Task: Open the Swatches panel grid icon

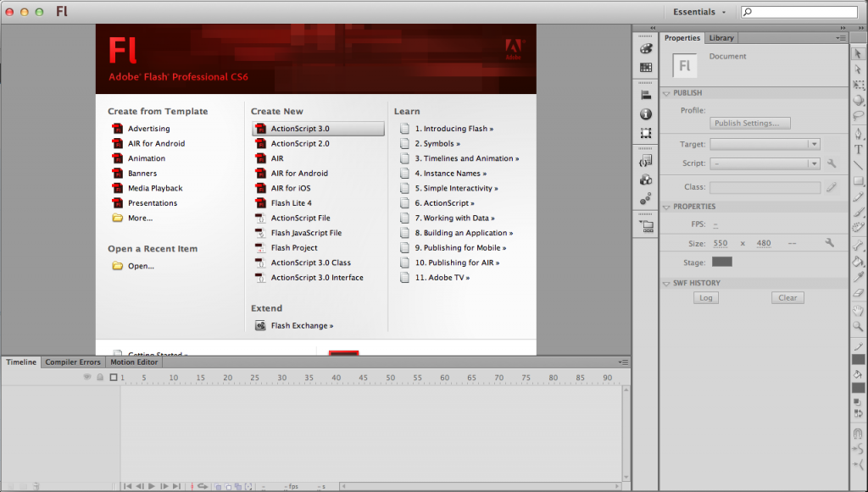Action: click(x=645, y=68)
